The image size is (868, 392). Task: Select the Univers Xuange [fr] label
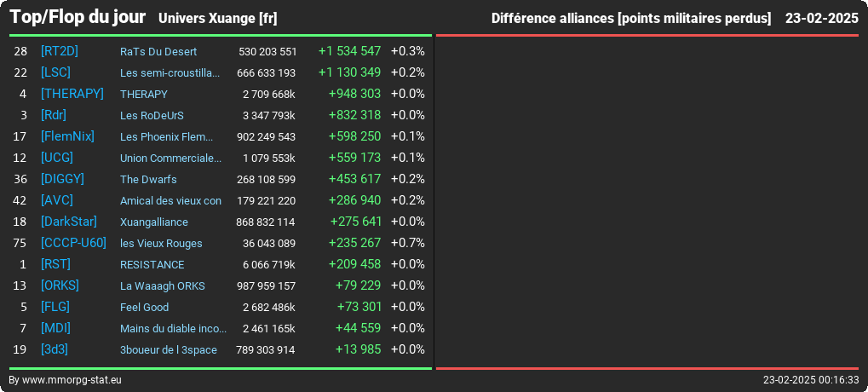(217, 18)
